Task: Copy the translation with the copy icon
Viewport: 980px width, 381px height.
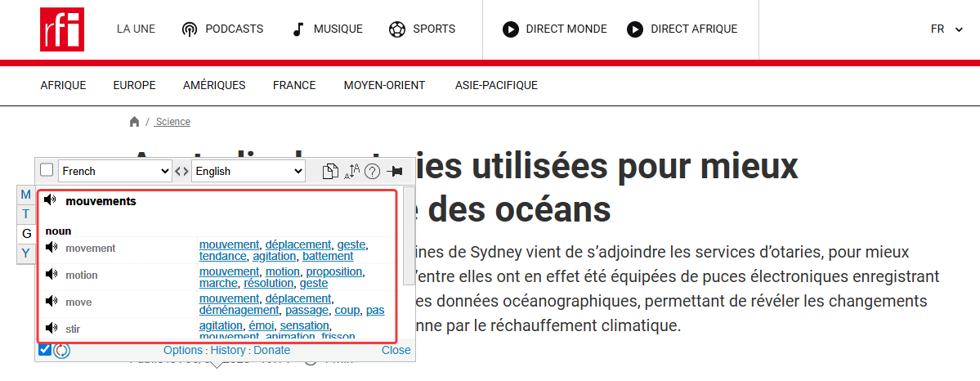Action: pos(329,171)
